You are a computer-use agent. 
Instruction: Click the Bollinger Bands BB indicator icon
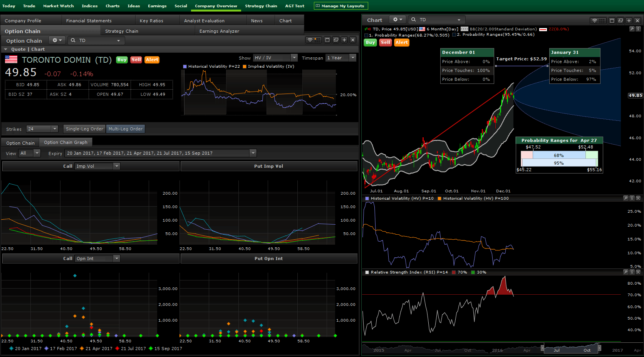tap(465, 29)
